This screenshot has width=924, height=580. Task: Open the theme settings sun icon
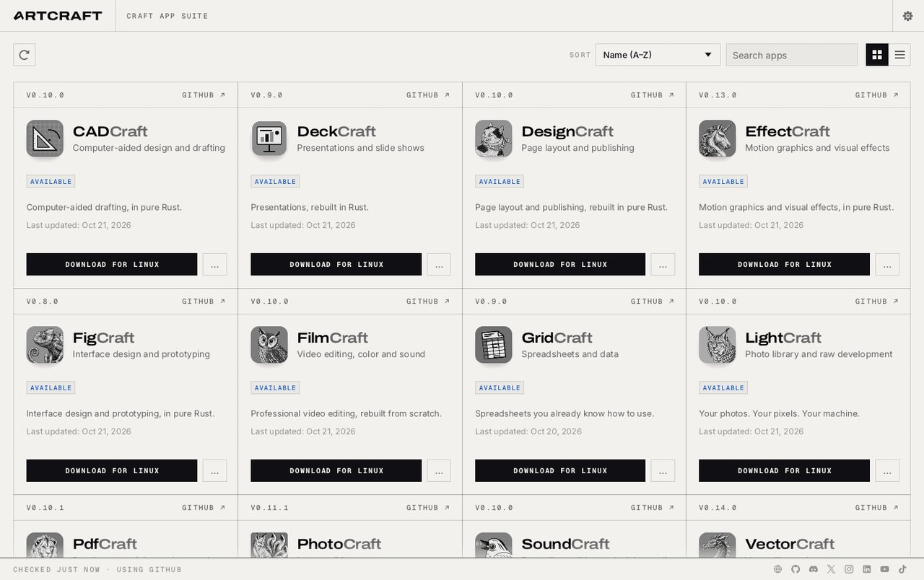click(x=907, y=16)
